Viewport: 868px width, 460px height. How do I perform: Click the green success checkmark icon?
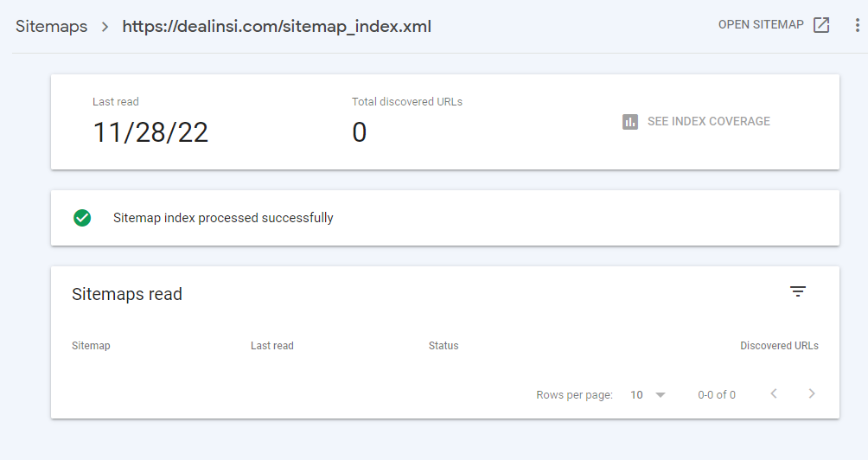point(82,218)
